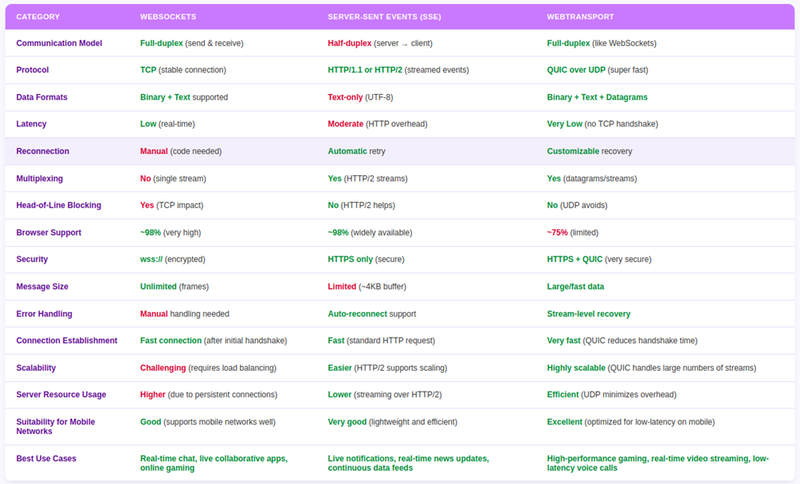Image resolution: width=800 pixels, height=484 pixels.
Task: Select the Head-of-Line Blocking row label
Action: tap(57, 205)
